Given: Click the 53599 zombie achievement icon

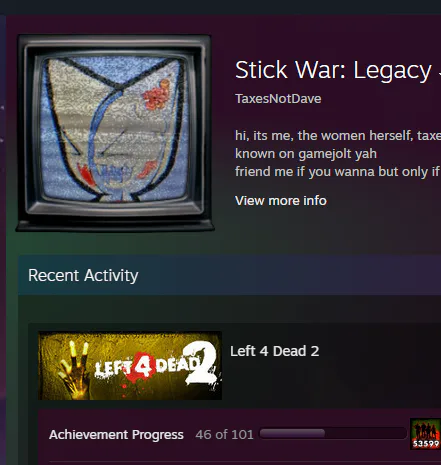Looking at the screenshot, I should coord(426,434).
